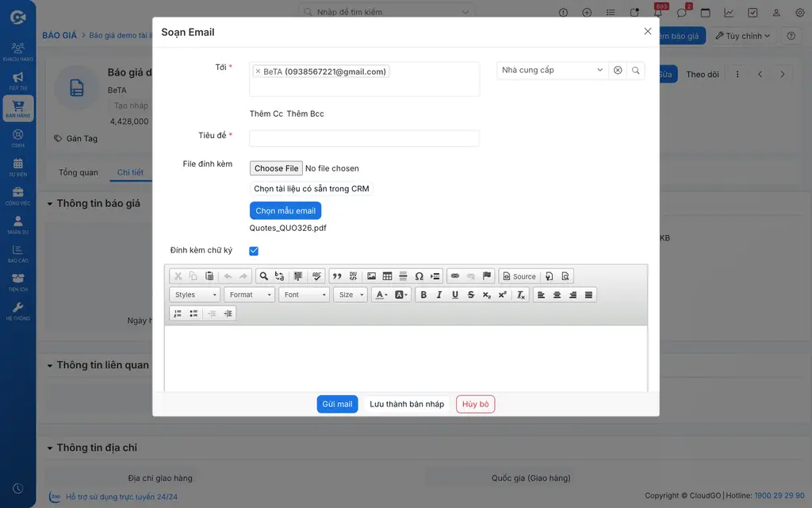
Task: Click the search magnifier beside Nhà cung cấp
Action: (635, 71)
